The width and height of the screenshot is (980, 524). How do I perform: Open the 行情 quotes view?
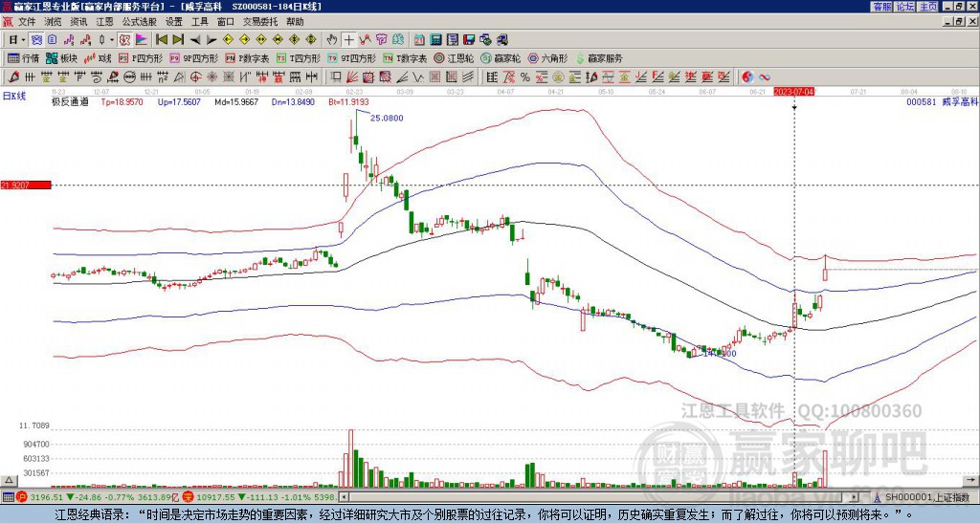click(24, 58)
